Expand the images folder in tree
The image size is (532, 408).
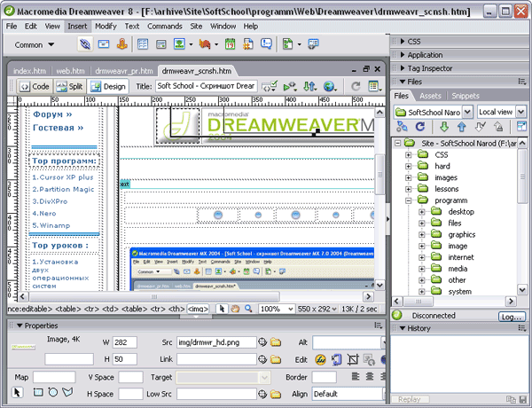(409, 177)
